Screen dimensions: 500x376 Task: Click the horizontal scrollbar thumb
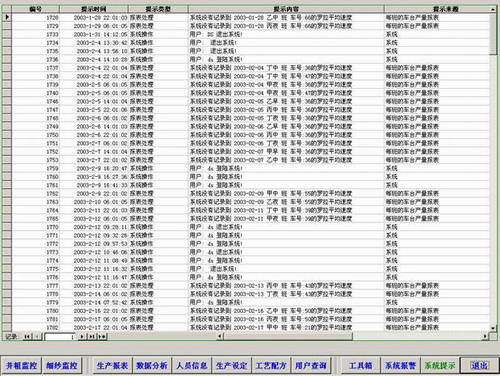click(x=288, y=336)
